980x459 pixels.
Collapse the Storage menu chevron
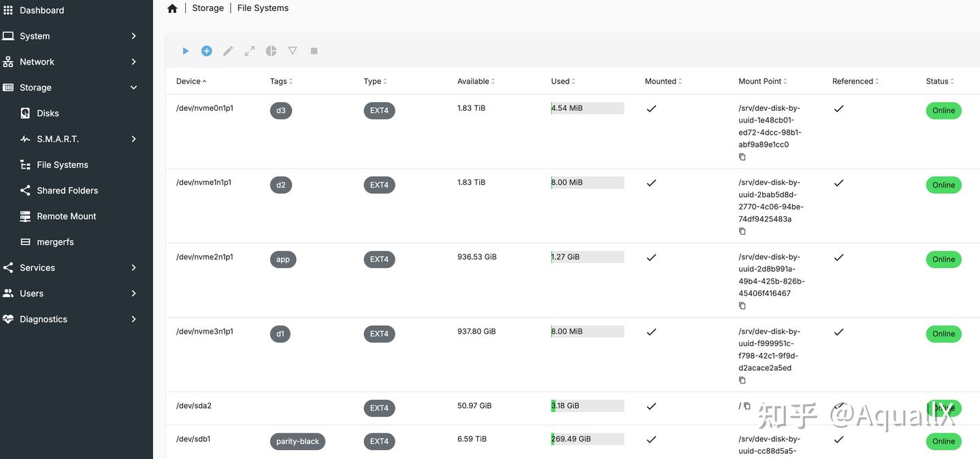click(133, 88)
